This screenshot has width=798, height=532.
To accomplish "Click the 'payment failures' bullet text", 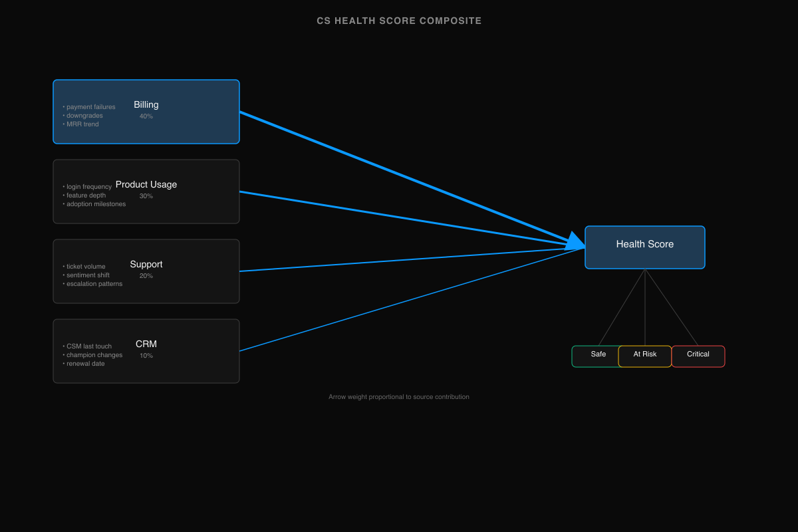I will pos(89,107).
